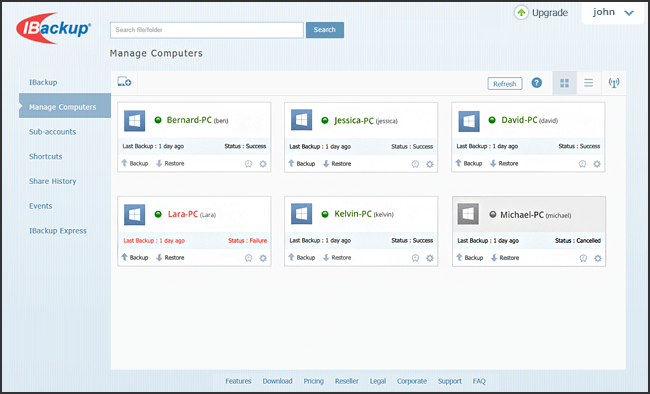Start Backup for David-PC
Image resolution: width=650 pixels, height=394 pixels.
468,163
